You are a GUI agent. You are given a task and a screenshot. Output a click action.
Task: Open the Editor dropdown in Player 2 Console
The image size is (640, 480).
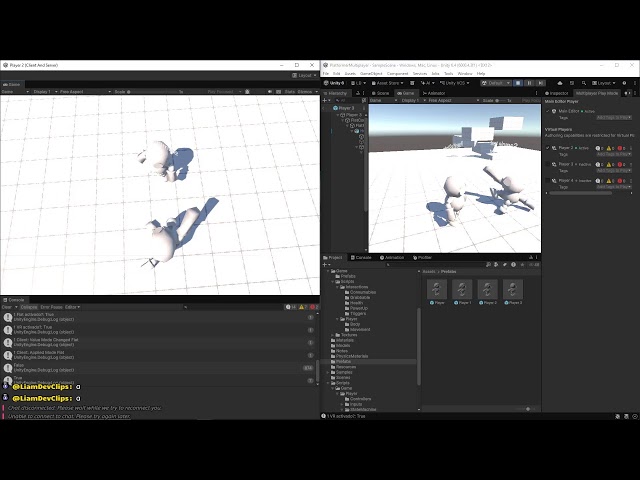click(x=73, y=307)
